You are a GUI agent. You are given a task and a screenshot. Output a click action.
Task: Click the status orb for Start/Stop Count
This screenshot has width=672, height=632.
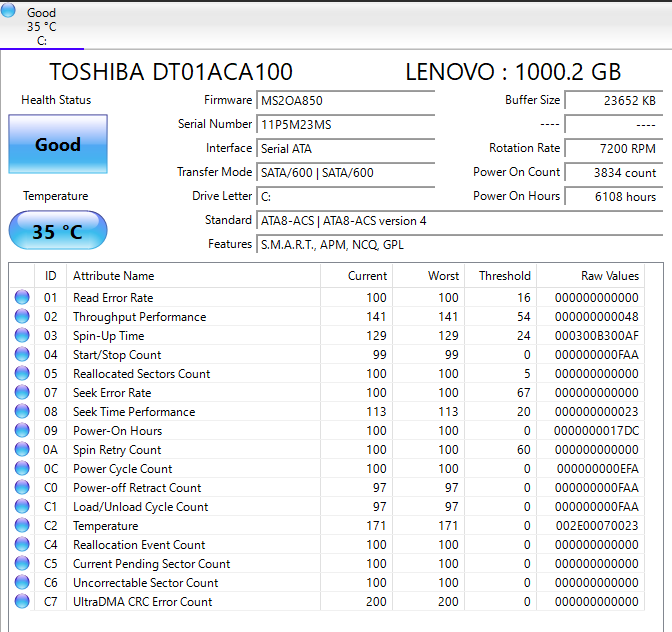22,354
